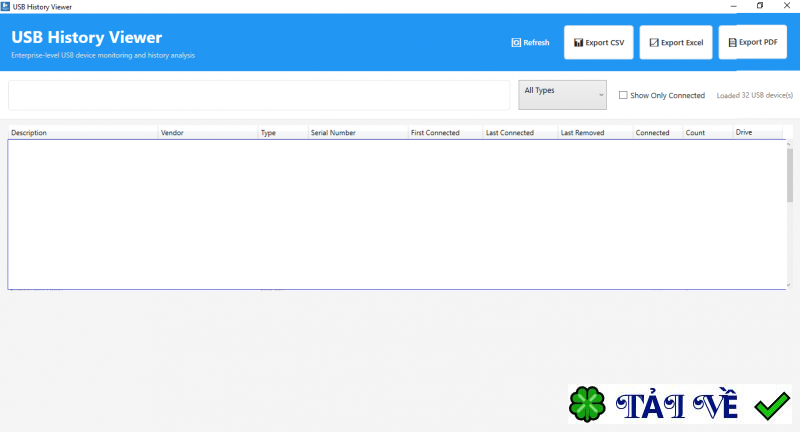Open the All Types dropdown

pyautogui.click(x=562, y=95)
